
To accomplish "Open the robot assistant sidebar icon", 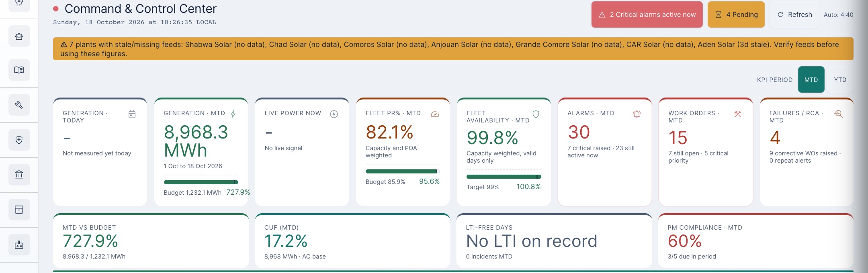I will (x=19, y=37).
